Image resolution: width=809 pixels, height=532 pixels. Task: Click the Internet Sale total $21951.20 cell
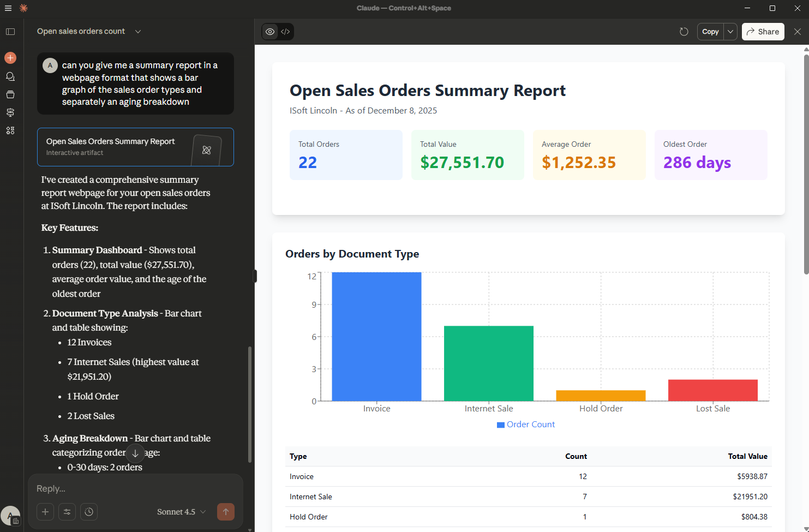pos(750,497)
